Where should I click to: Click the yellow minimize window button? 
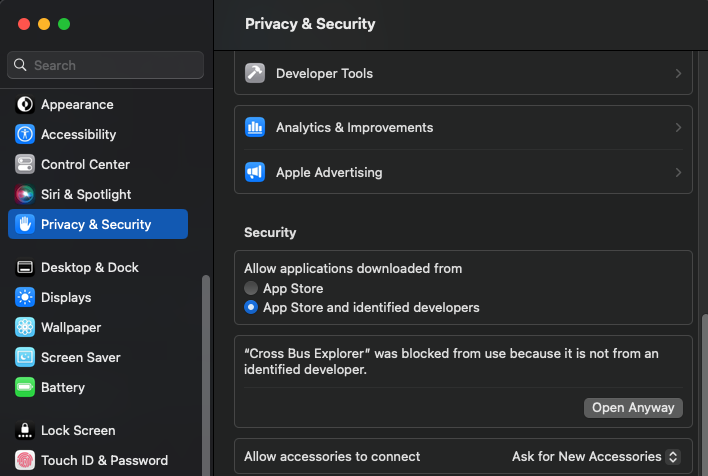[x=44, y=24]
